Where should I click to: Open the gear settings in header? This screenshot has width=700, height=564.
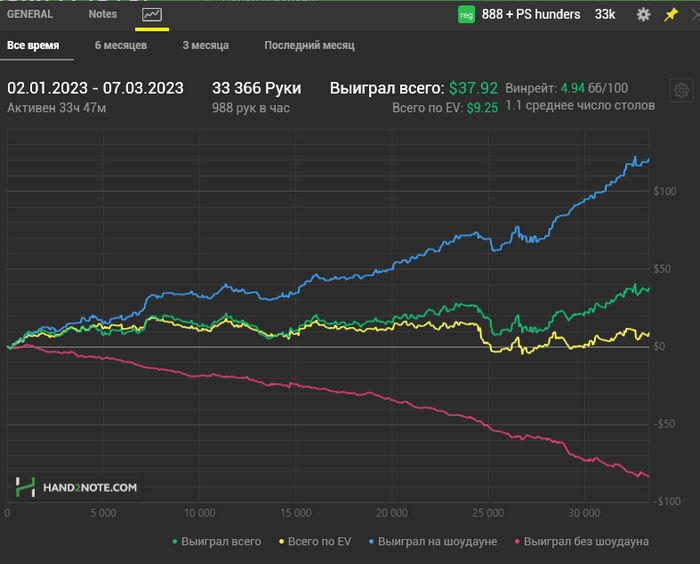[643, 15]
